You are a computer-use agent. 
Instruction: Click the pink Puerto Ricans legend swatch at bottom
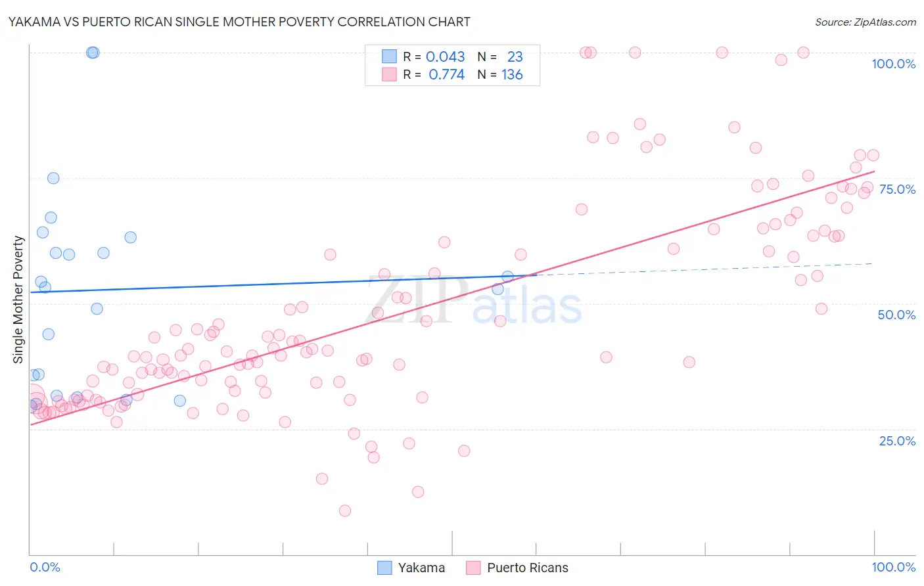tap(473, 568)
